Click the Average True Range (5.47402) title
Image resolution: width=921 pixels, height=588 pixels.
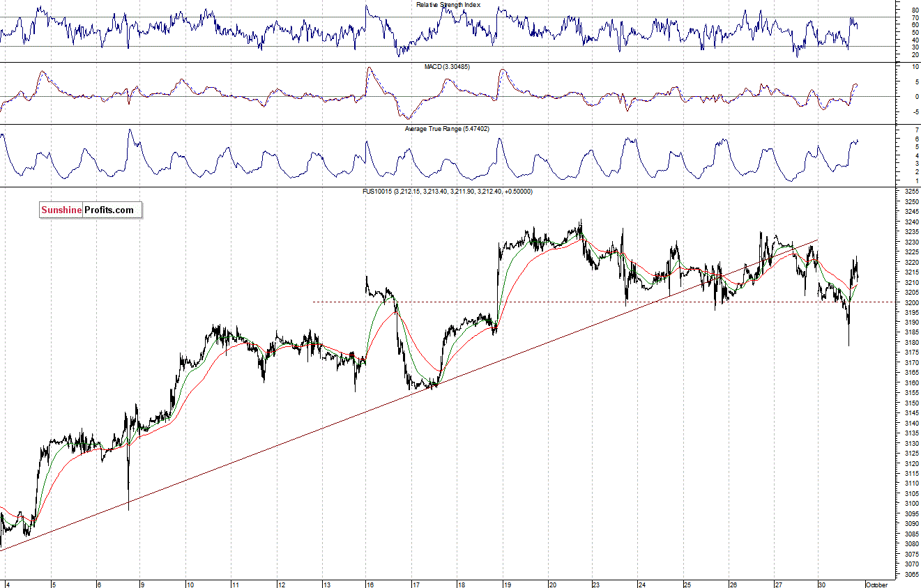448,129
